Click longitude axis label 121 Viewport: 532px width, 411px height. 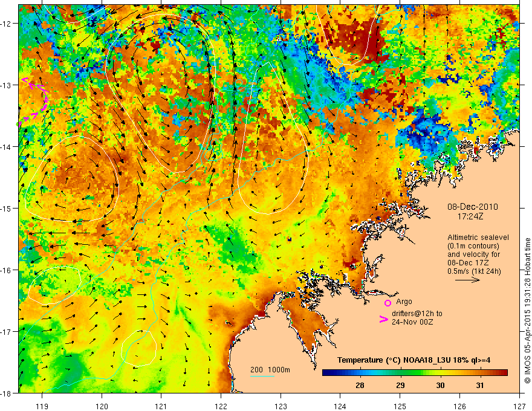click(161, 406)
